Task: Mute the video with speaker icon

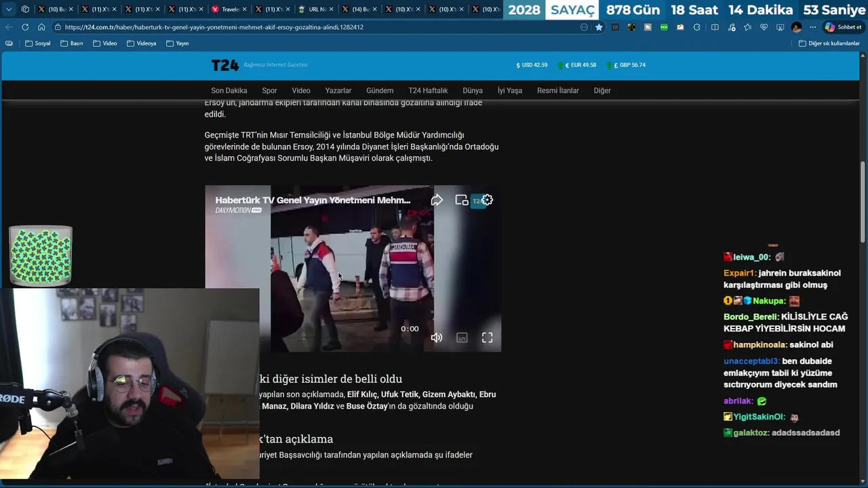Action: pyautogui.click(x=437, y=338)
